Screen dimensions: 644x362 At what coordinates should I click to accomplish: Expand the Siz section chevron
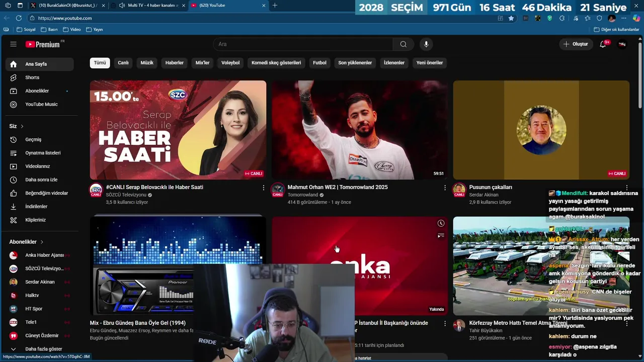(x=22, y=126)
